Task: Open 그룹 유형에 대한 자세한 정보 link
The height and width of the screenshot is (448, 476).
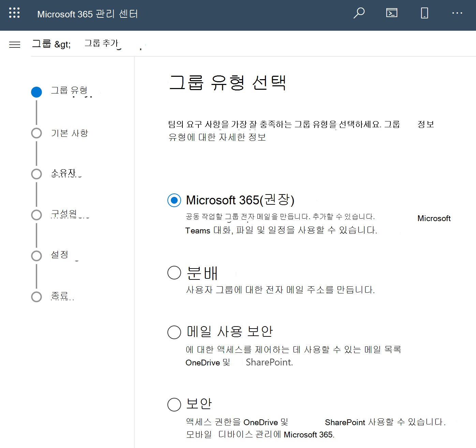Action: coord(217,137)
